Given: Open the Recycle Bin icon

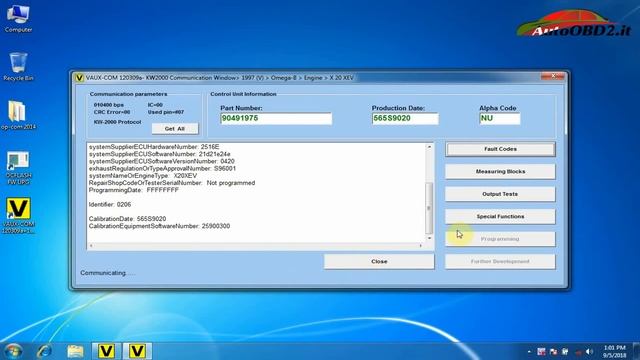Looking at the screenshot, I should pos(18,66).
